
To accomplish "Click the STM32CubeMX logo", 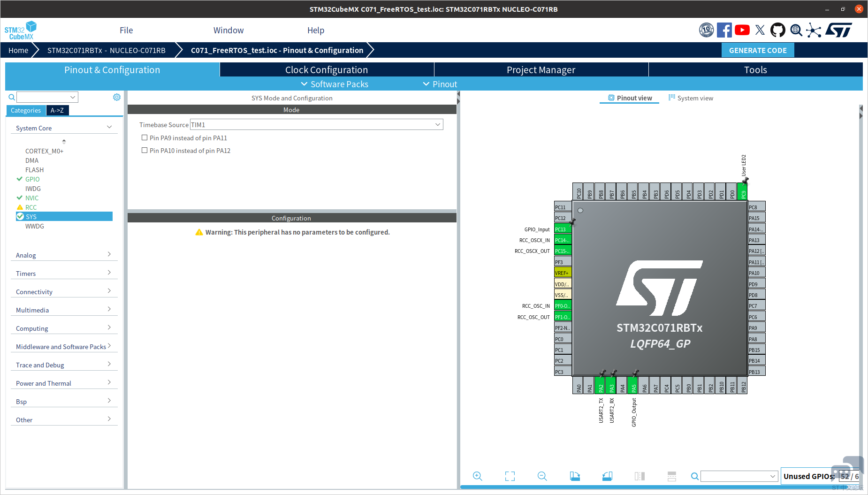I will (x=20, y=30).
